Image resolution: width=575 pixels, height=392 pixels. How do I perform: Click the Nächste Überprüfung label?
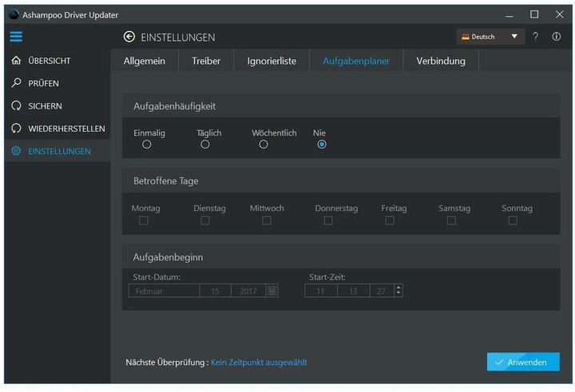click(x=167, y=362)
